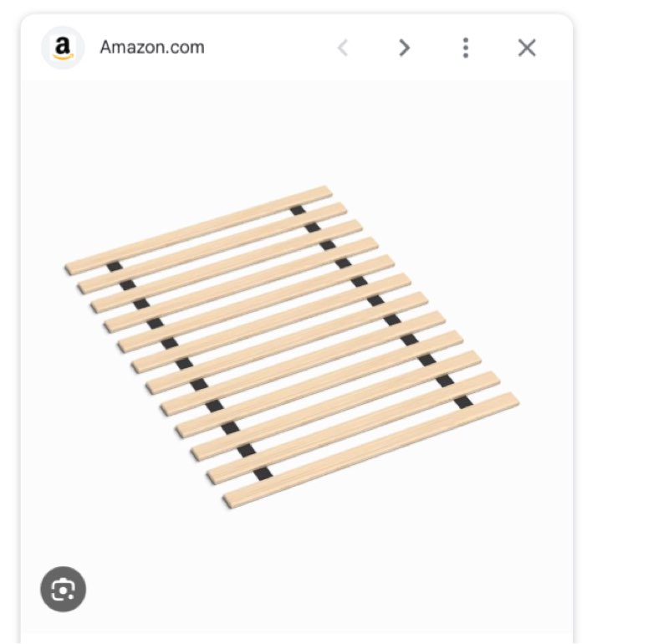The height and width of the screenshot is (644, 669).
Task: Click the lowest black strap on left side
Action: tap(263, 473)
